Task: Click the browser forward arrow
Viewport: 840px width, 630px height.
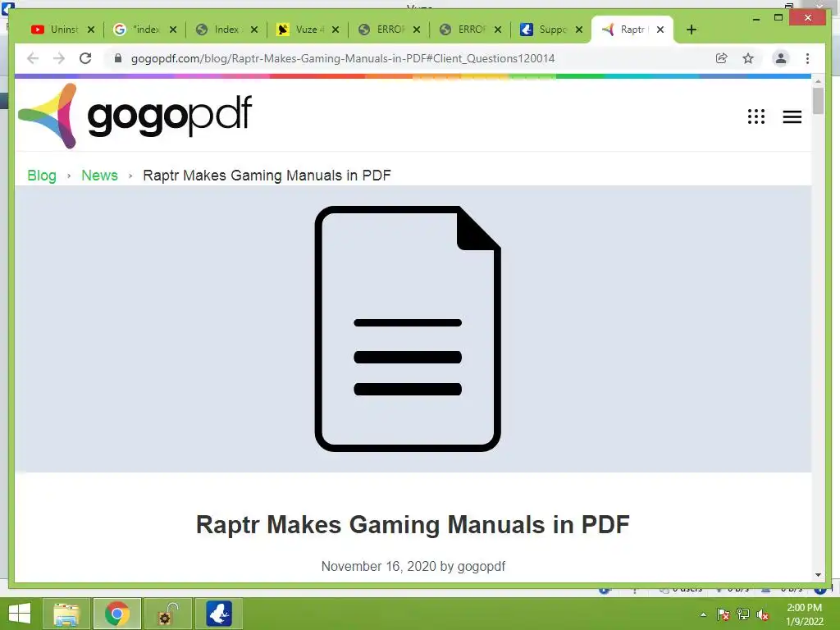Action: (x=59, y=58)
